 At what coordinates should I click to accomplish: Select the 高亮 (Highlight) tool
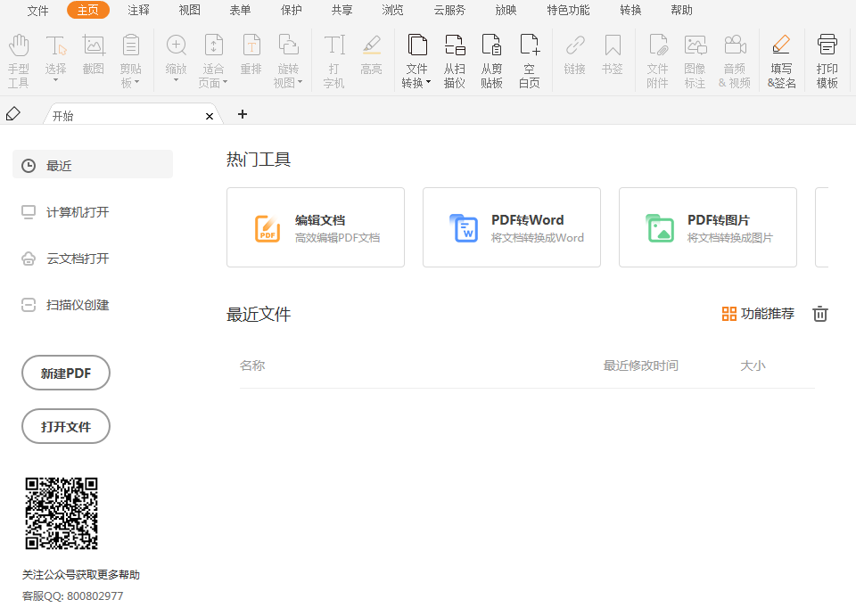pos(371,58)
